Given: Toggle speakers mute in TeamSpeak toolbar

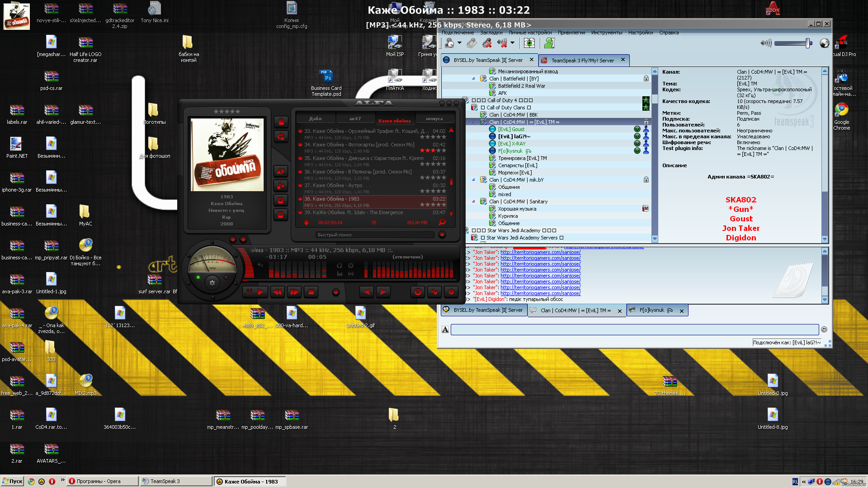Looking at the screenshot, I should pyautogui.click(x=502, y=43).
